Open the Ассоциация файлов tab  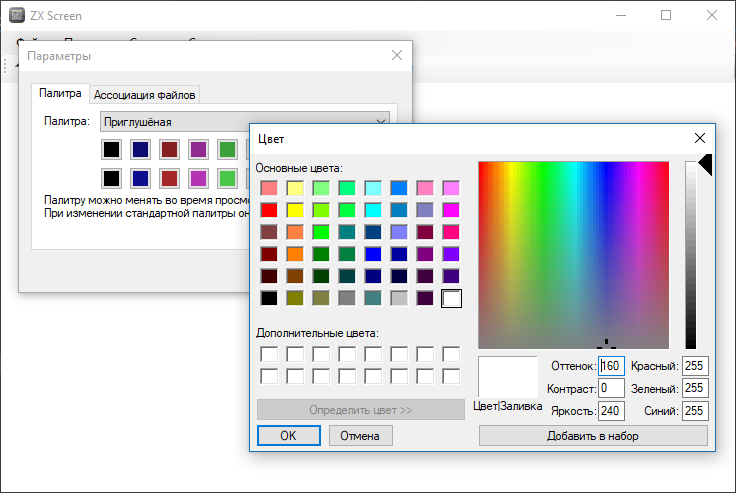coord(145,95)
